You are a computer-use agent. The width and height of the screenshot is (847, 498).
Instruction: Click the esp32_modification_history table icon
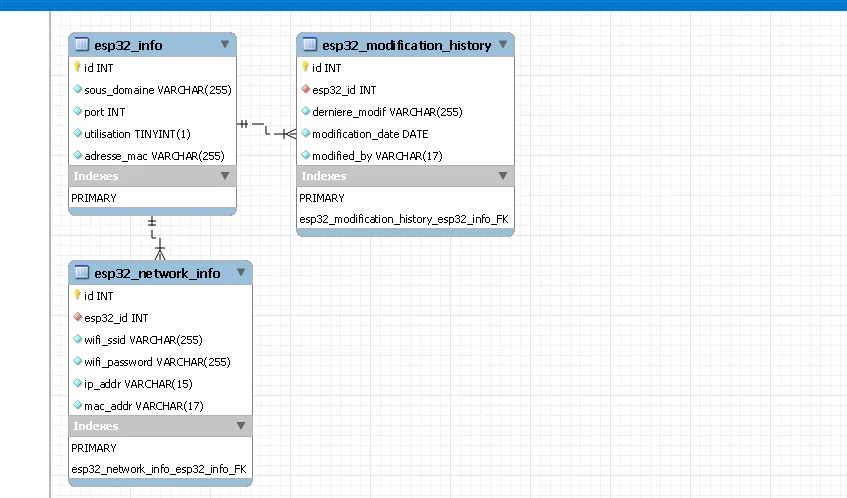[310, 44]
